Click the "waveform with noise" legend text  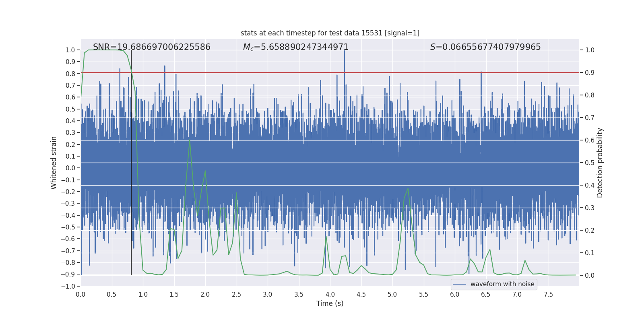[502, 284]
